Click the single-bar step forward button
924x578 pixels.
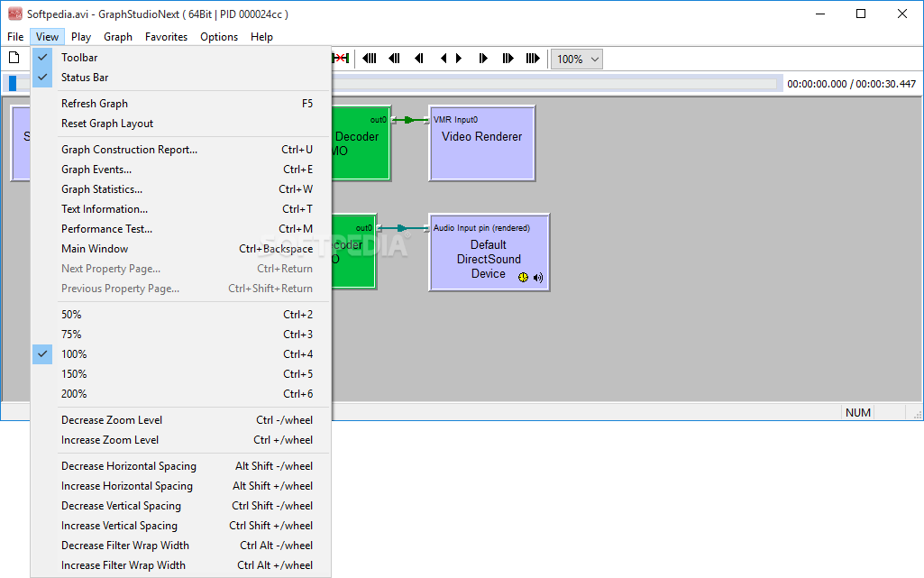point(483,59)
